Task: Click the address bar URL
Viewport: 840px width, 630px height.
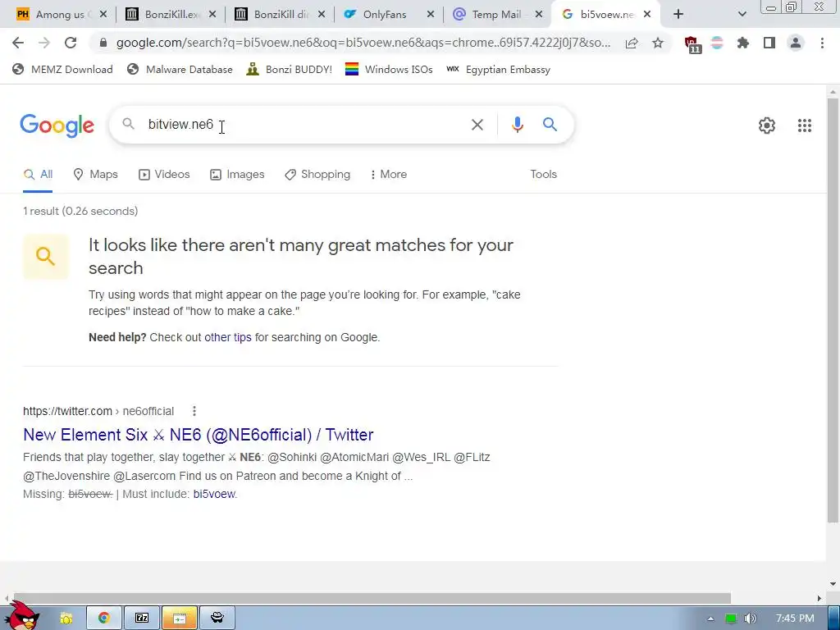Action: tap(363, 43)
